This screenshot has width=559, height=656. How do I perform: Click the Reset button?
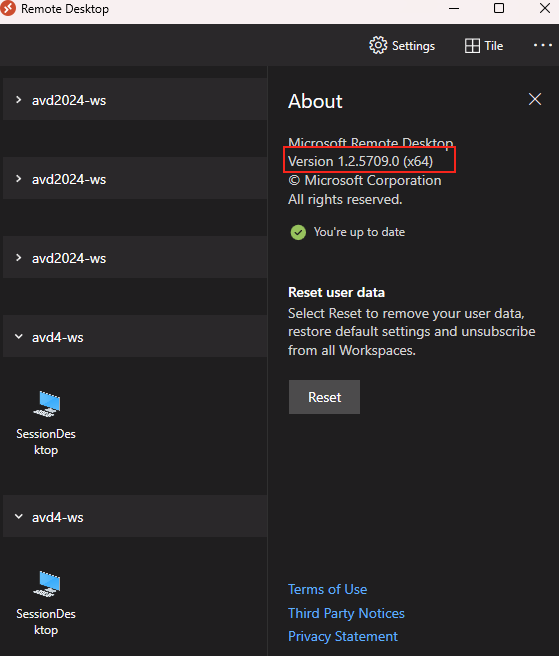click(x=324, y=397)
